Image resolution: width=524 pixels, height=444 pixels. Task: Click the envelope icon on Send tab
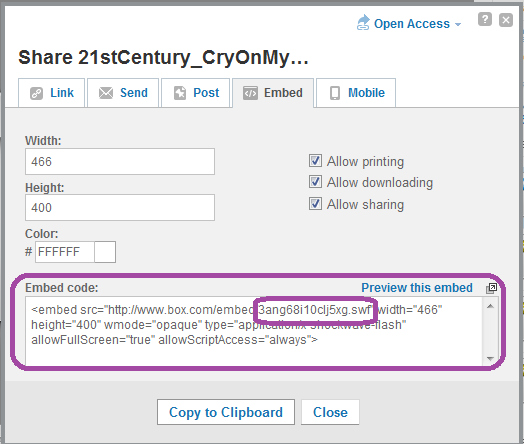pyautogui.click(x=106, y=93)
